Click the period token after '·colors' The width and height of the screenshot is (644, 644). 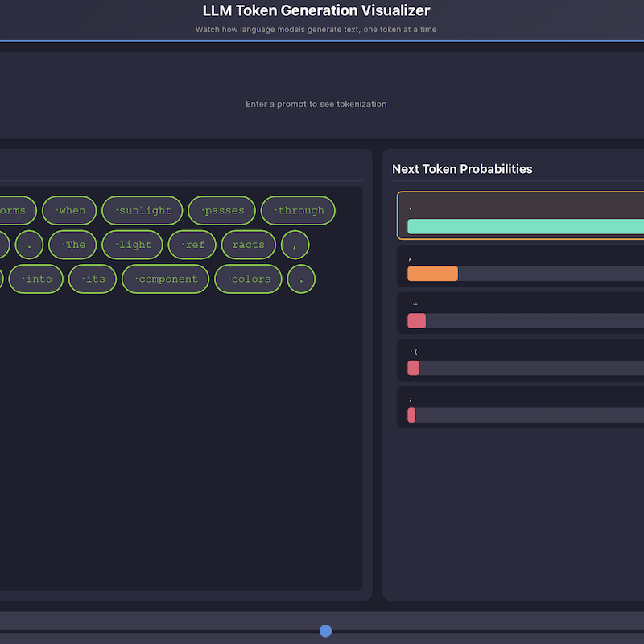click(x=301, y=279)
